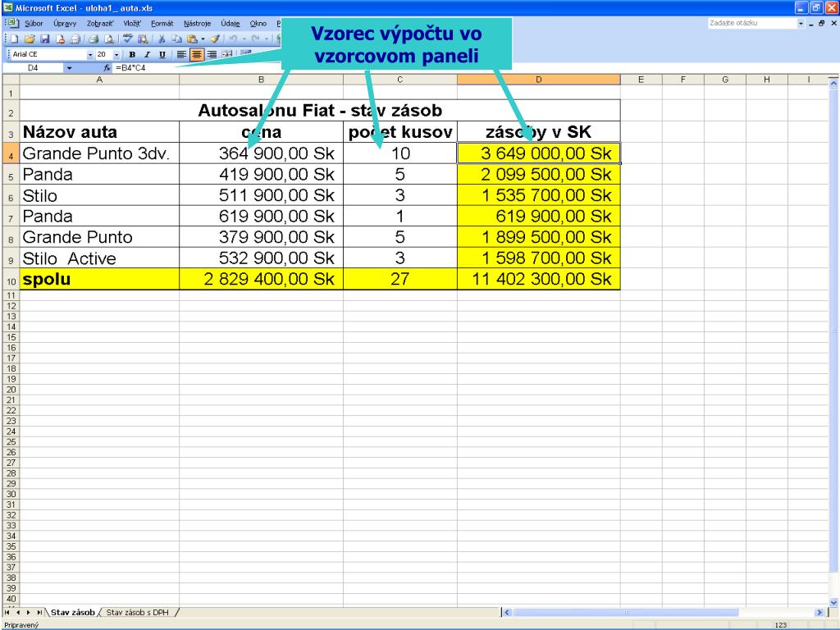Click the Undo arrow icon
The width and height of the screenshot is (840, 630).
coord(233,39)
